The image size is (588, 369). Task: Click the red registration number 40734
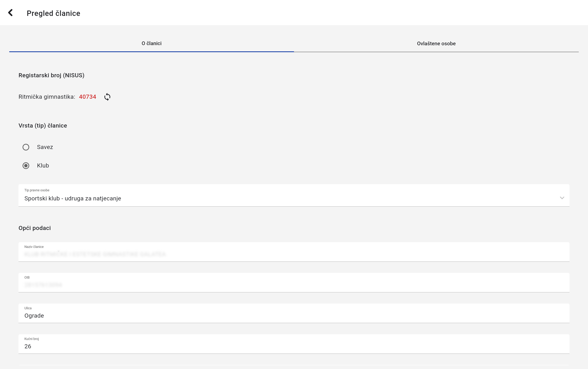tap(87, 97)
